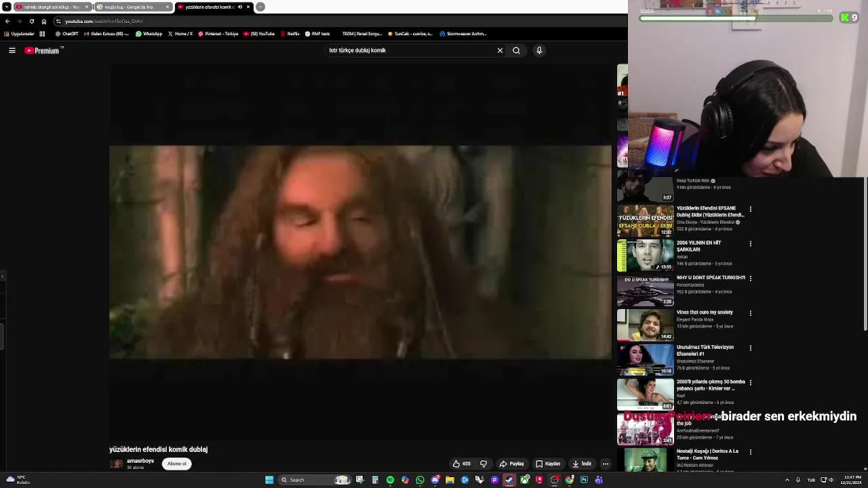The height and width of the screenshot is (488, 868).
Task: Close the 'yüzüklerin efendisi komik' tab
Action: pyautogui.click(x=248, y=7)
